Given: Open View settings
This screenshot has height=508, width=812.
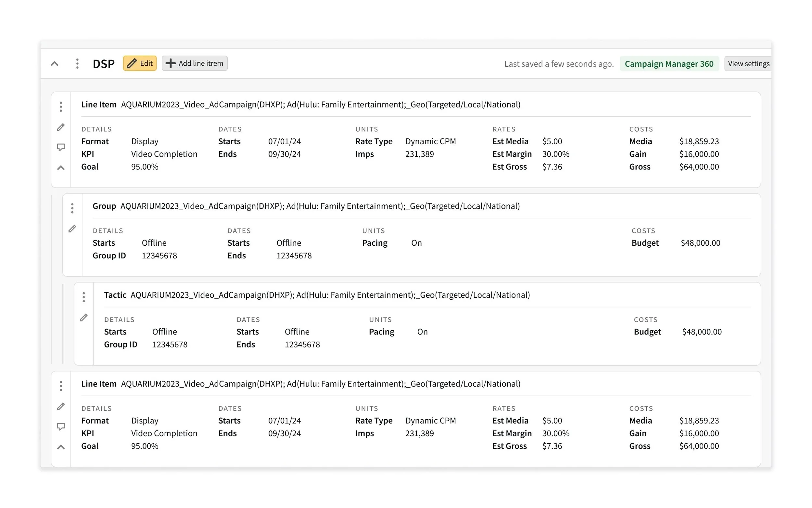Looking at the screenshot, I should point(748,63).
